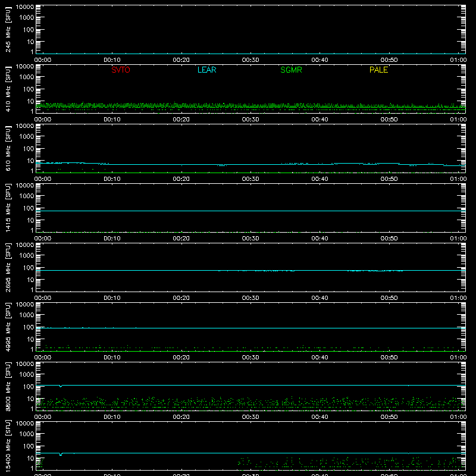Select the 1415 MHz [SFU] axis label

click(x=8, y=208)
